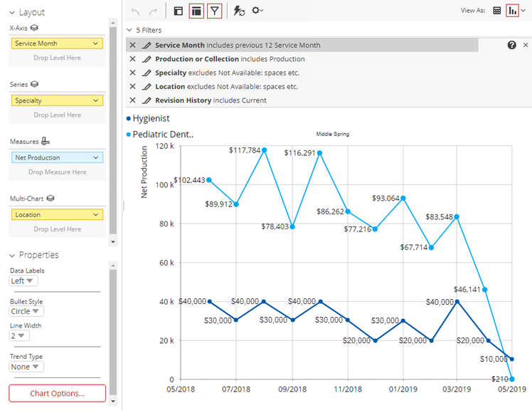Viewport: 532px width, 413px height.
Task: Open the Service Month X-Axis dropdown
Action: pos(96,43)
